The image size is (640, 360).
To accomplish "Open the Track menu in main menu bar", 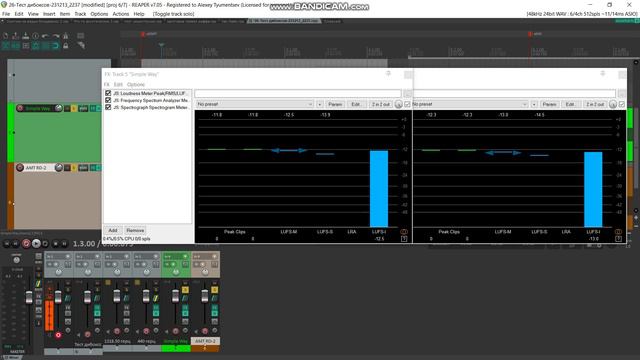I will (80, 14).
